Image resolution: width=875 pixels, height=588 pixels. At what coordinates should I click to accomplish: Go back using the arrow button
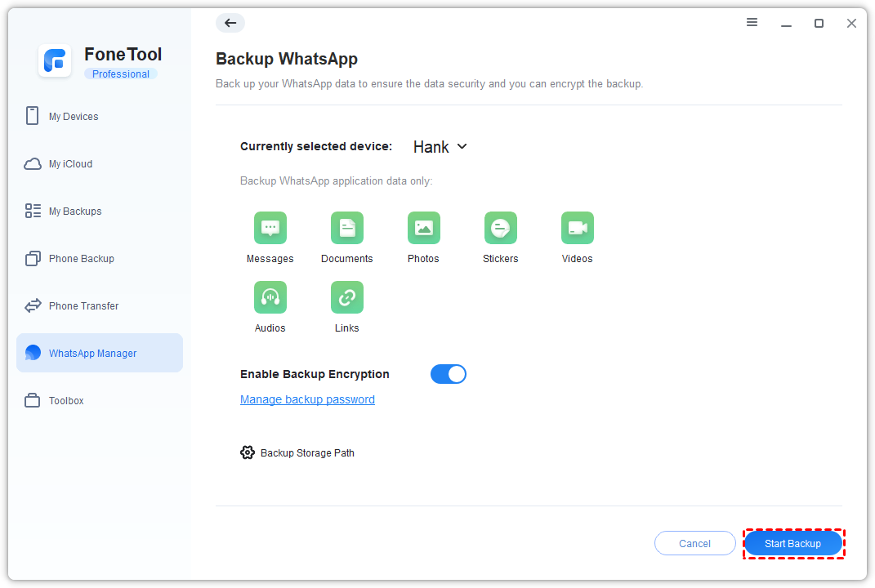click(230, 23)
